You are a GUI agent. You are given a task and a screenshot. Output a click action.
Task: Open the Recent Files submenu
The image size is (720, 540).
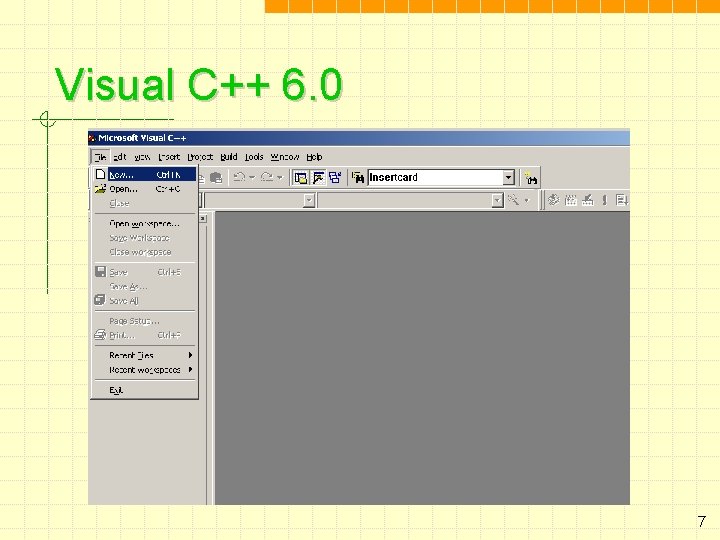click(145, 355)
